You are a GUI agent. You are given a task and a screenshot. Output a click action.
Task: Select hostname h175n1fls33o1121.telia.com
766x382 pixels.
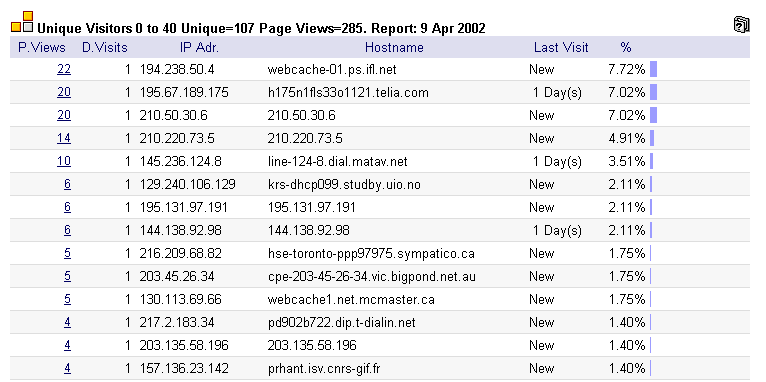[348, 92]
